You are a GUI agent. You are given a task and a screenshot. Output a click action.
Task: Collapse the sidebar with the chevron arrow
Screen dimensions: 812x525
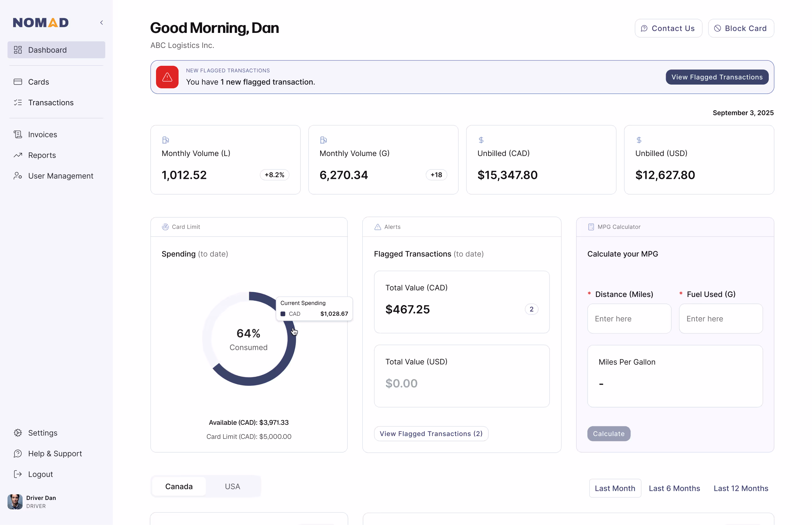(x=101, y=23)
